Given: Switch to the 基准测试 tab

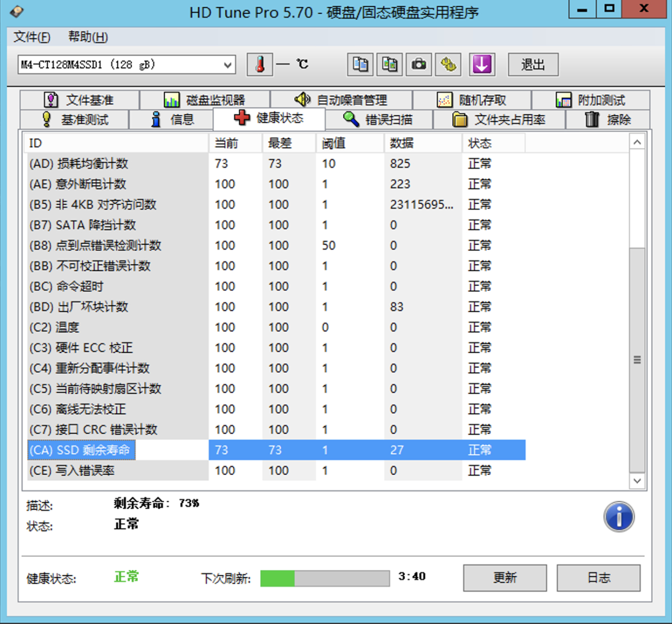Looking at the screenshot, I should point(75,120).
